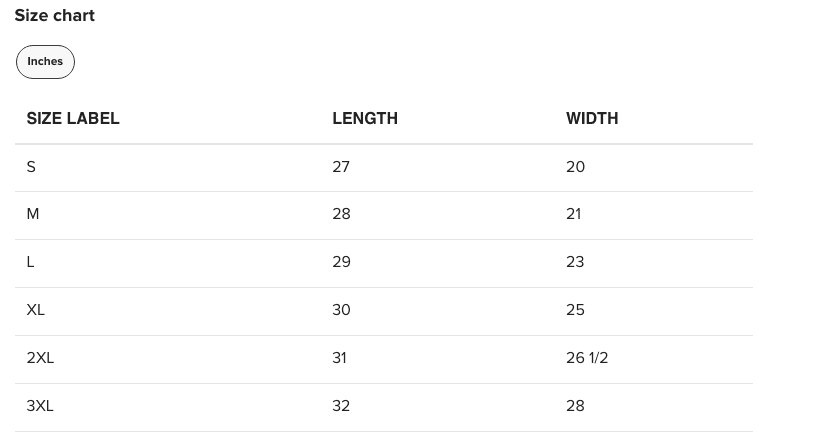The height and width of the screenshot is (447, 820).
Task: Click the length value 30 for size XL
Action: pos(341,310)
